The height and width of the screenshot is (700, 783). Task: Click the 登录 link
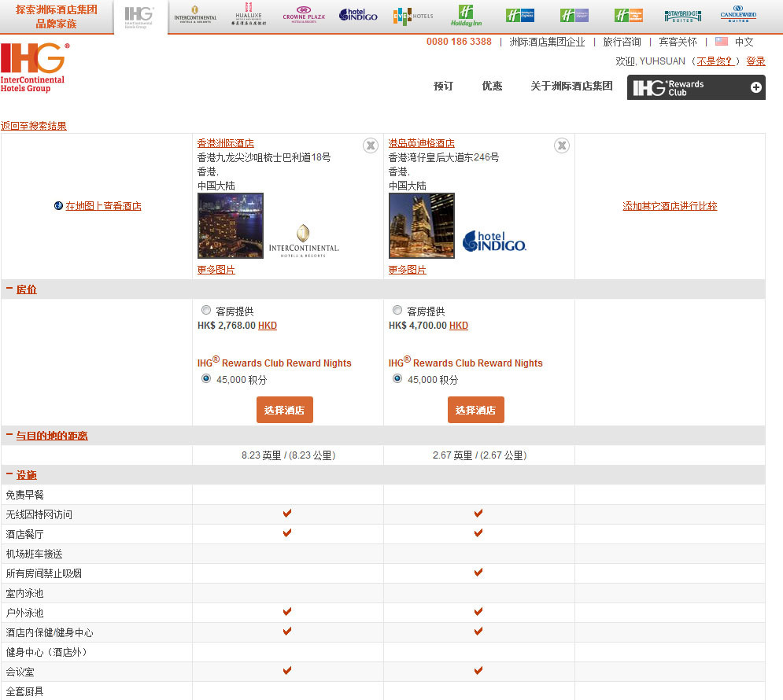click(x=755, y=61)
